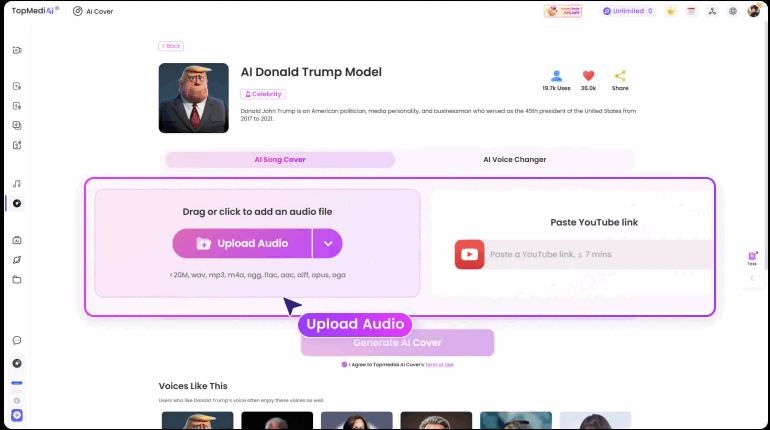The image size is (770, 430).
Task: Open the red calendar icon in header
Action: click(691, 11)
